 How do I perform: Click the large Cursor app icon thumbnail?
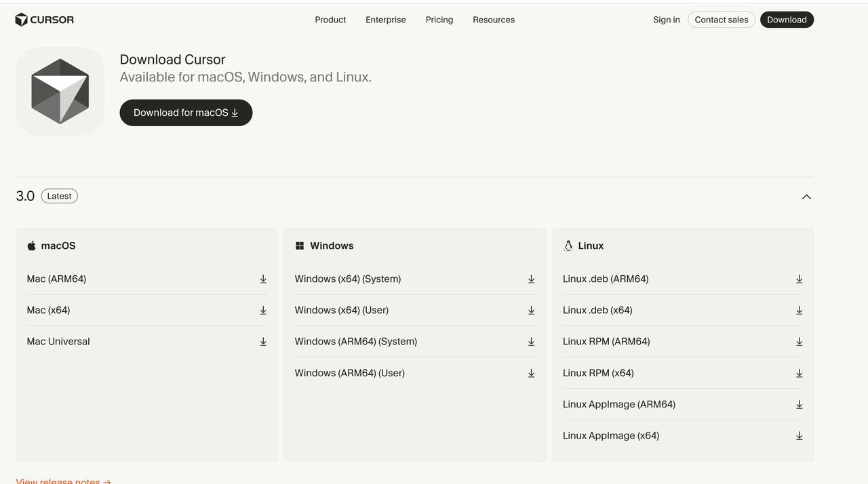tap(60, 92)
